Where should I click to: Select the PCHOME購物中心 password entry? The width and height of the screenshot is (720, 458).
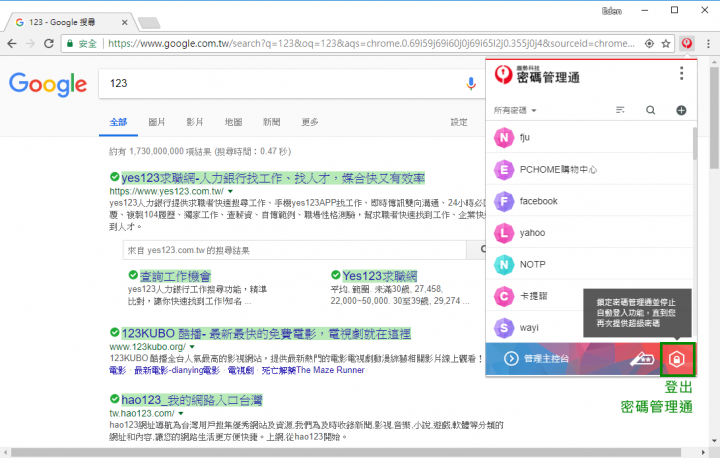590,170
